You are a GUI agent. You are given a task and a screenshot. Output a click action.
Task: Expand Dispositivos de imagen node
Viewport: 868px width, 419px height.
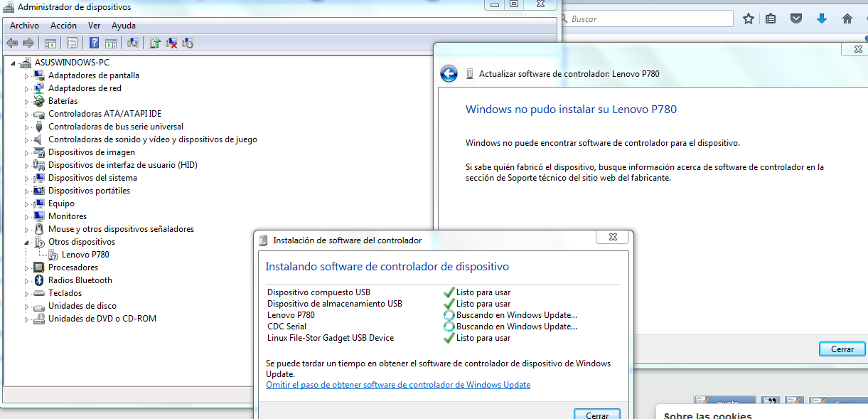coord(28,152)
